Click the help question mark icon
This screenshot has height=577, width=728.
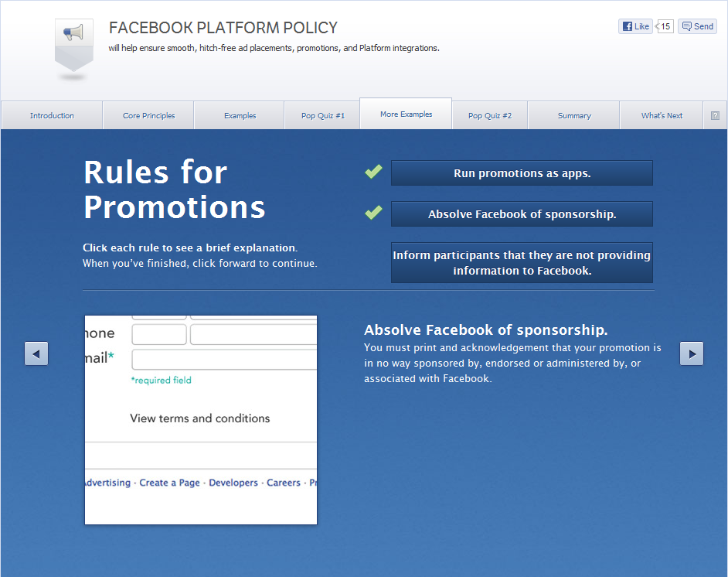[715, 116]
